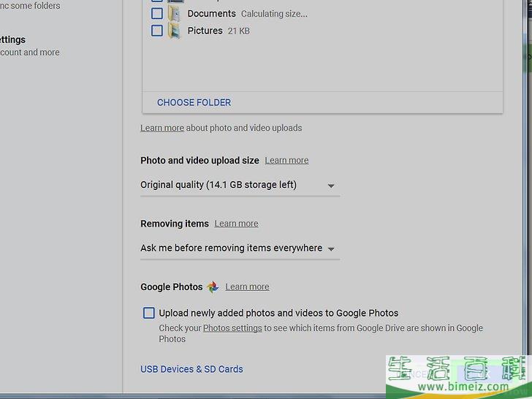This screenshot has width=532, height=399.
Task: Click the Documents folder icon
Action: pyautogui.click(x=174, y=14)
